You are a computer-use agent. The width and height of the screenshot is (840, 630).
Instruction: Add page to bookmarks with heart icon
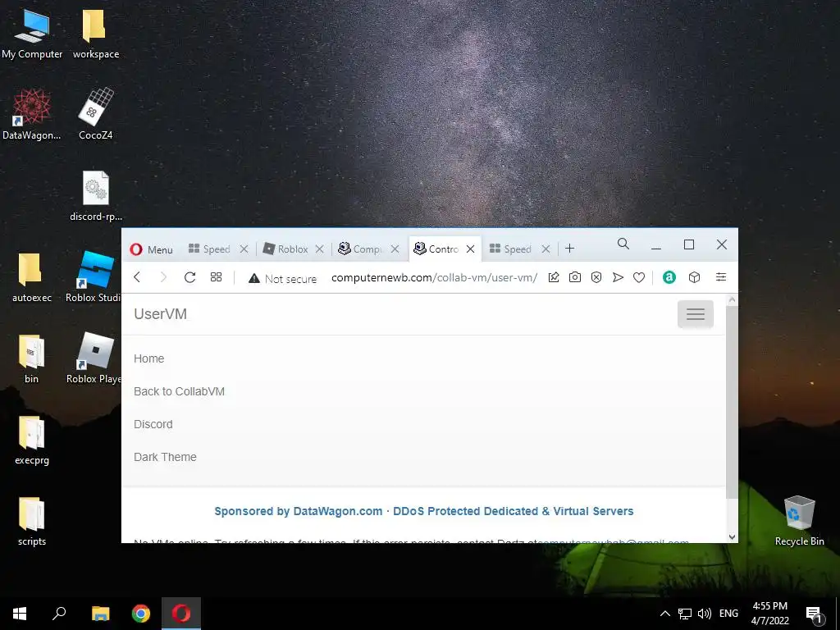(x=639, y=277)
